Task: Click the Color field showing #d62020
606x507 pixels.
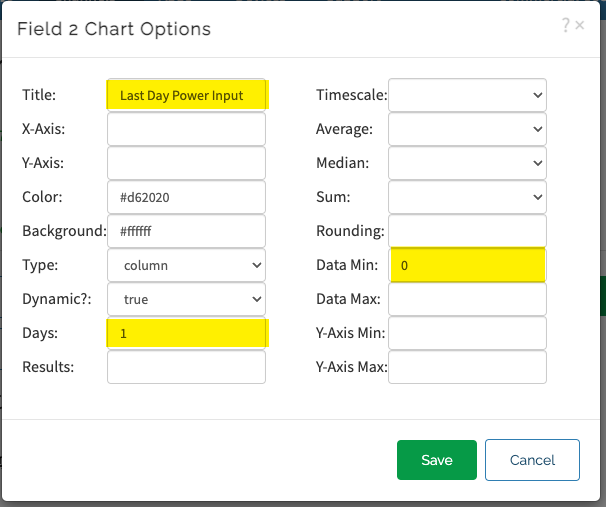Action: click(x=186, y=197)
